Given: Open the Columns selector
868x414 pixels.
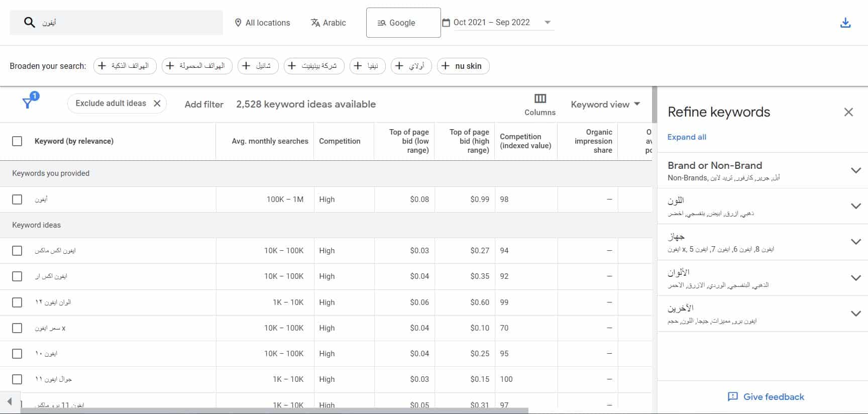Looking at the screenshot, I should (x=540, y=105).
